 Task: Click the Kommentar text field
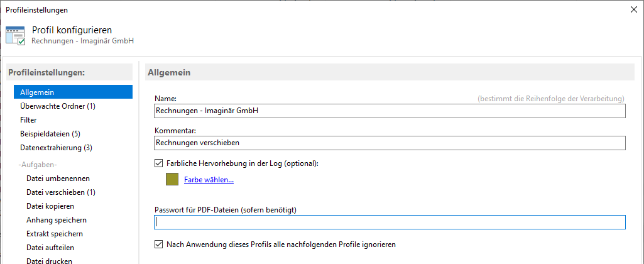390,143
